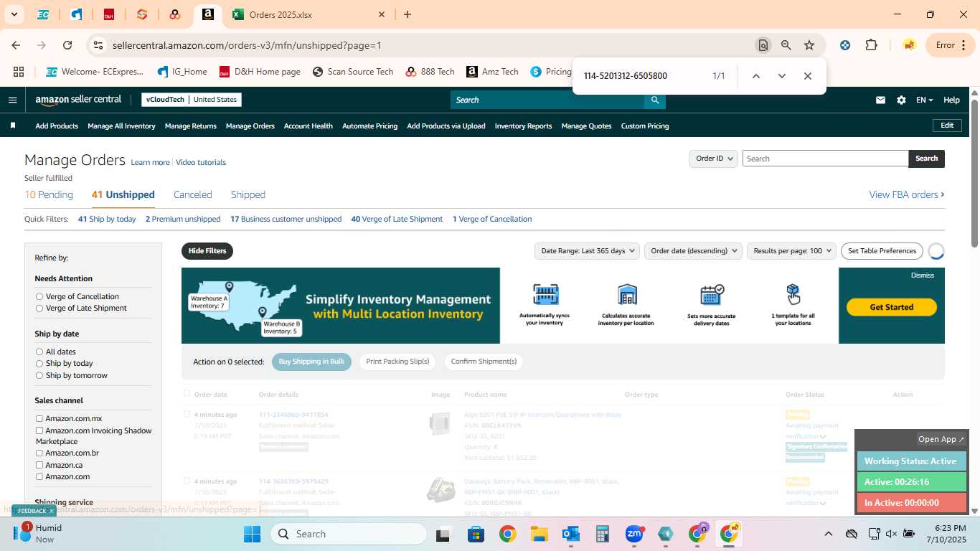Select All dates radio option

tap(39, 352)
